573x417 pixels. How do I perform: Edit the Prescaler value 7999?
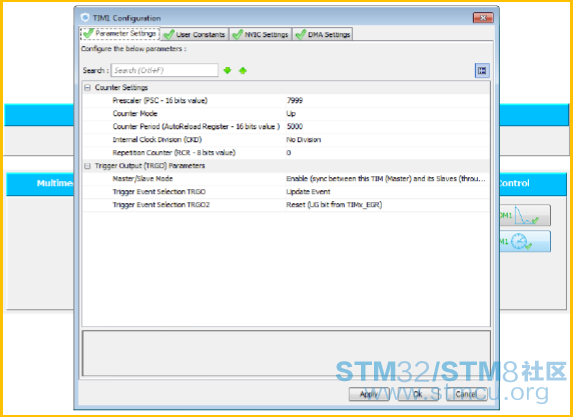[x=387, y=101]
